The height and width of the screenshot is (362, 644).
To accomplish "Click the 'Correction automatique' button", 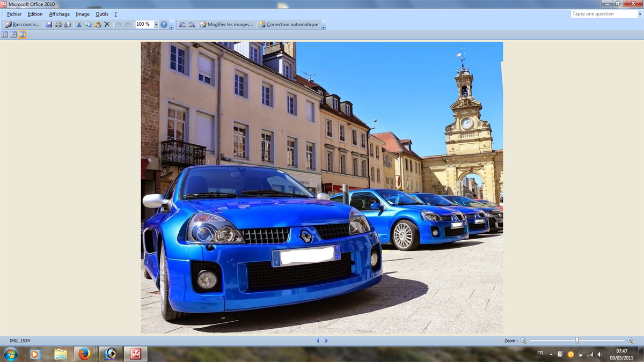I will (x=289, y=25).
